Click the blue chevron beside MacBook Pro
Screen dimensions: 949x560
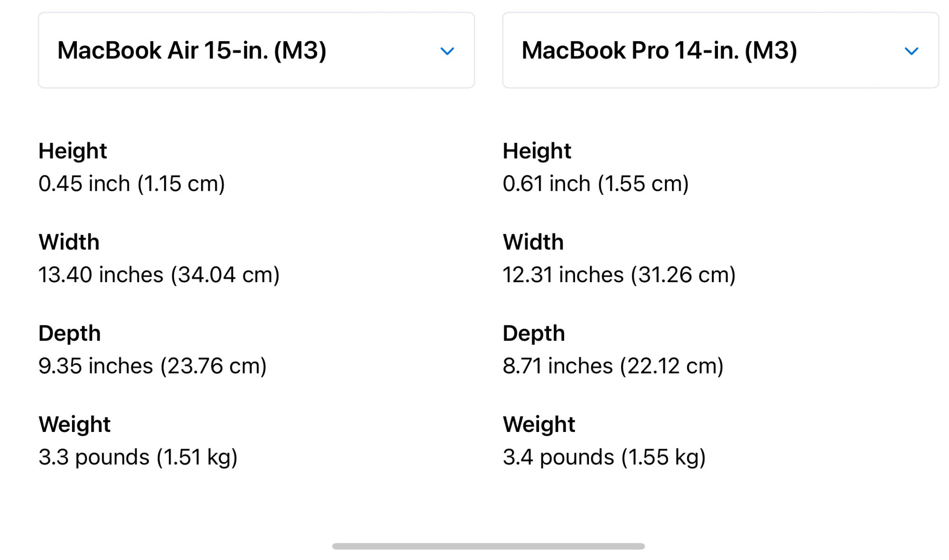(911, 51)
